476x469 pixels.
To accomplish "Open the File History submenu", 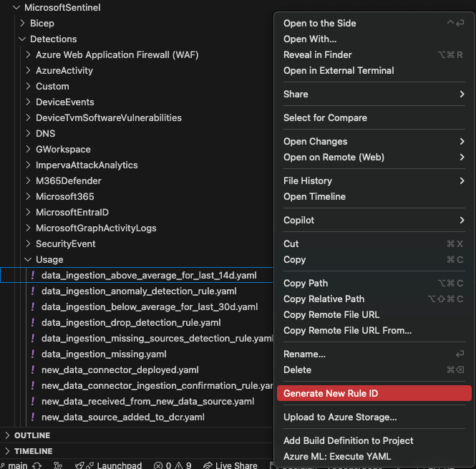I will [374, 181].
